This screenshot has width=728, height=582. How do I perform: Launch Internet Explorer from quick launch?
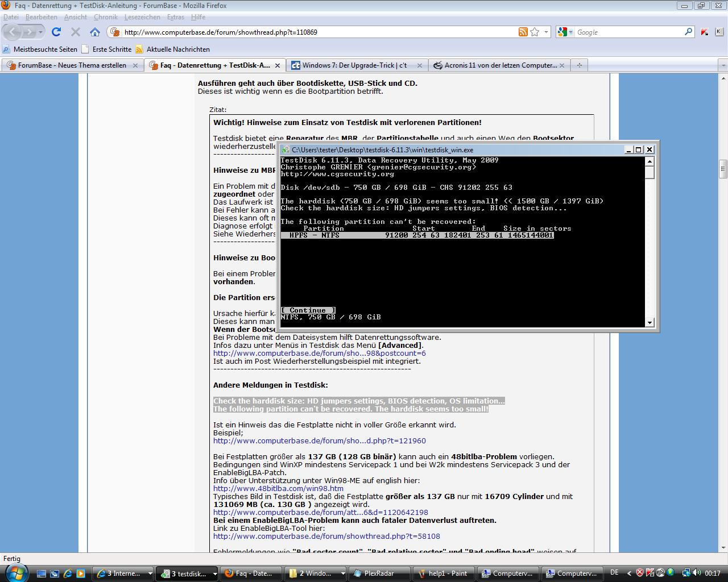point(68,573)
